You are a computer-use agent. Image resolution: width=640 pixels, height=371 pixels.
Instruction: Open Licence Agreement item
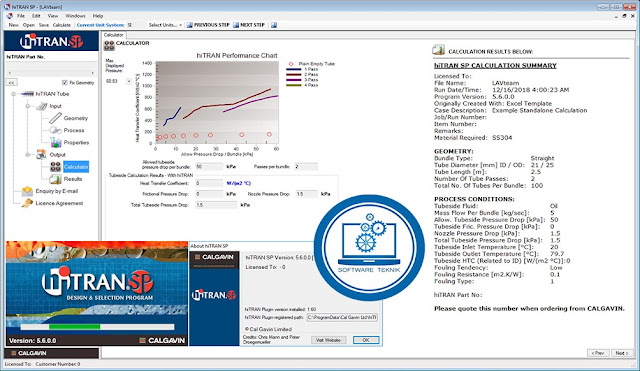(59, 203)
